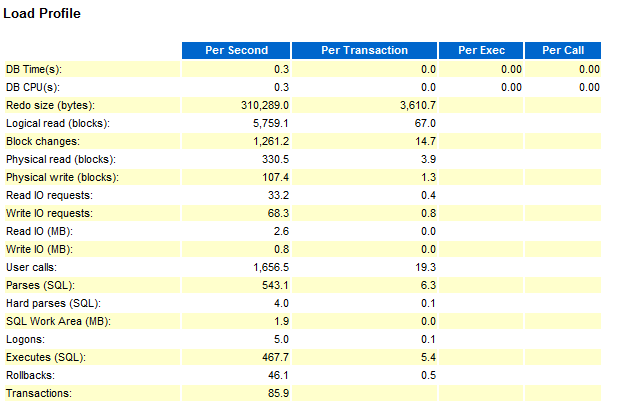Screen dimensions: 618x414
Task: Select the User calls label
Action: pos(32,268)
